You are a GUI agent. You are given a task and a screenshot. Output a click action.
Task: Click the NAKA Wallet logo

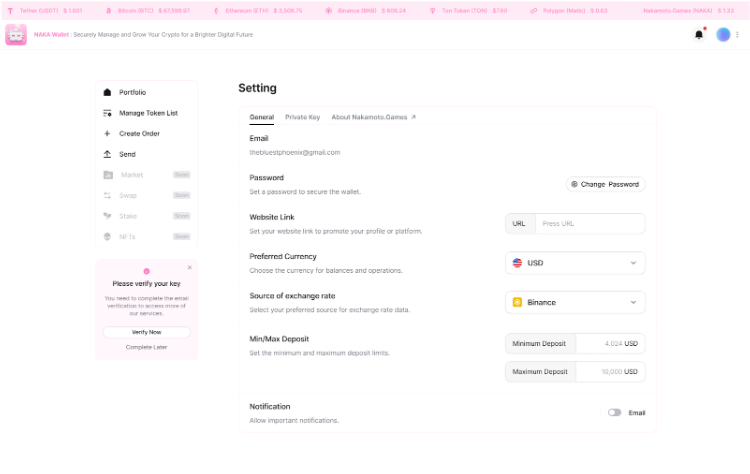16,34
